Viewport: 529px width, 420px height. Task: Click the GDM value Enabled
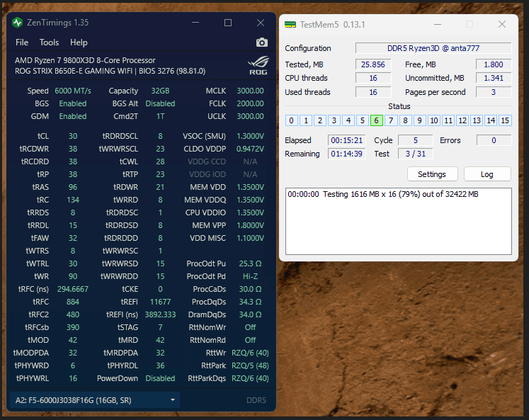point(73,116)
